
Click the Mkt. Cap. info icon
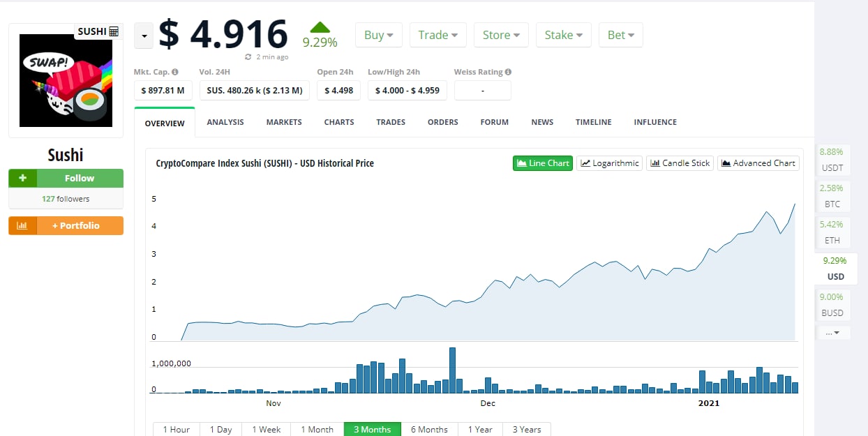174,72
